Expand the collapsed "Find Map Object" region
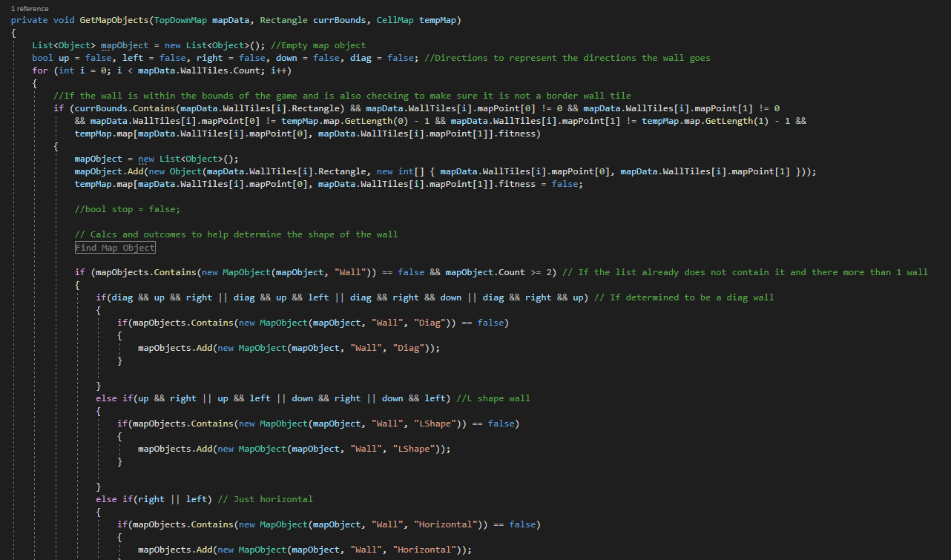951x560 pixels. (x=115, y=248)
